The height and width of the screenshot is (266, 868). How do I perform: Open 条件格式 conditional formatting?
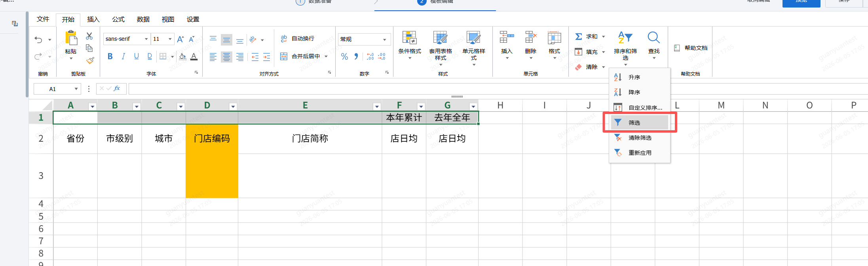[410, 44]
